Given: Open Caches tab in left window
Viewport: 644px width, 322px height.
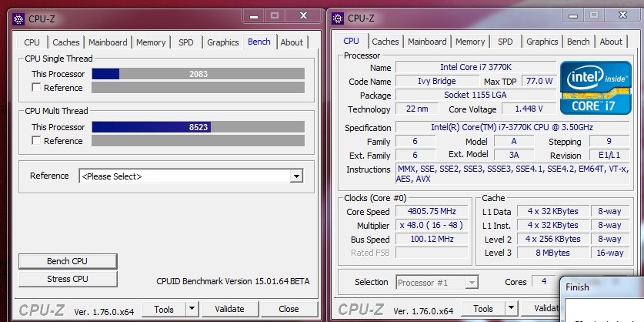Looking at the screenshot, I should click(x=66, y=42).
